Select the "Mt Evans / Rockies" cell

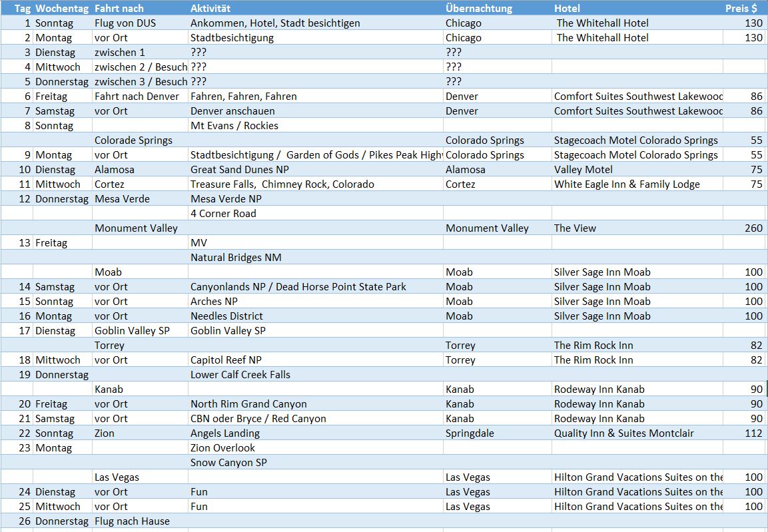[x=234, y=125]
